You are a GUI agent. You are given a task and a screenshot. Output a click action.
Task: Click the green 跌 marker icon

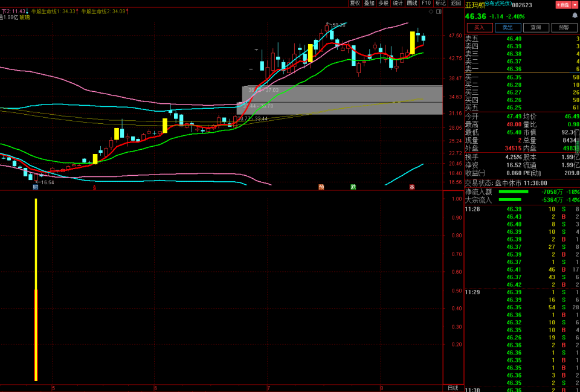[353, 187]
